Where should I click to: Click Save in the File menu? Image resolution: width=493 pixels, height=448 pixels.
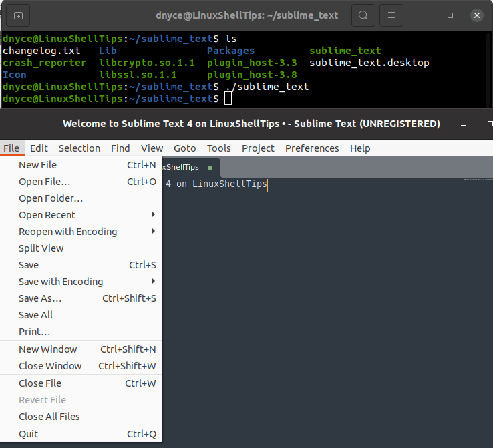pyautogui.click(x=81, y=265)
